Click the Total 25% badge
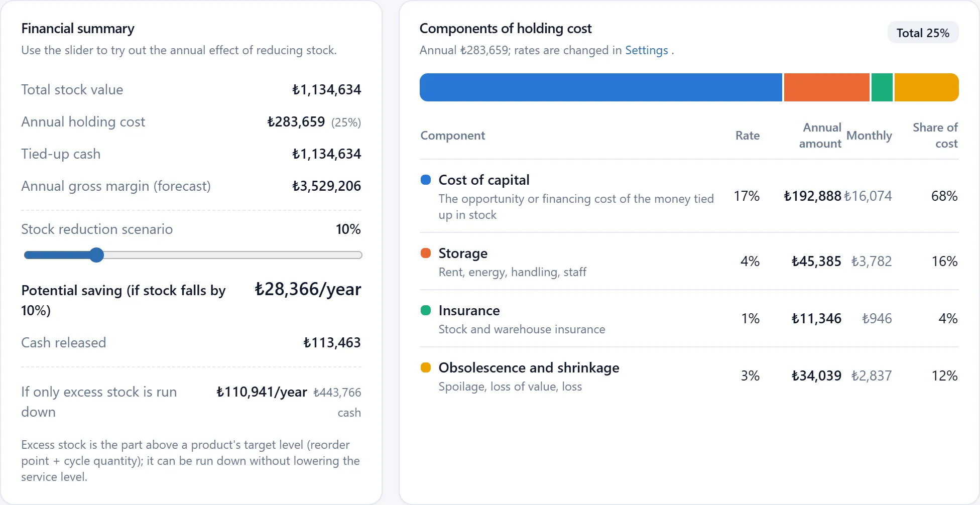 tap(923, 33)
